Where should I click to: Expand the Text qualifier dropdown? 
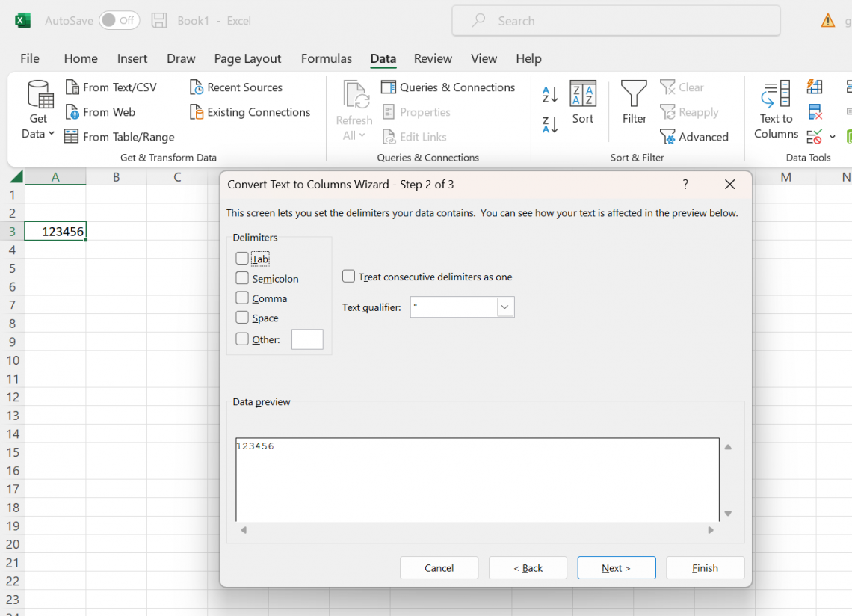click(x=505, y=307)
